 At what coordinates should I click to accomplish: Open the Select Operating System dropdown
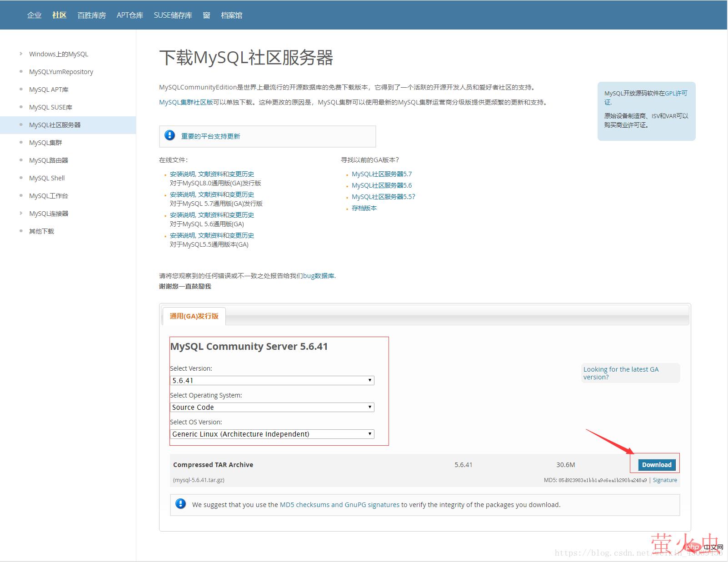(x=272, y=407)
